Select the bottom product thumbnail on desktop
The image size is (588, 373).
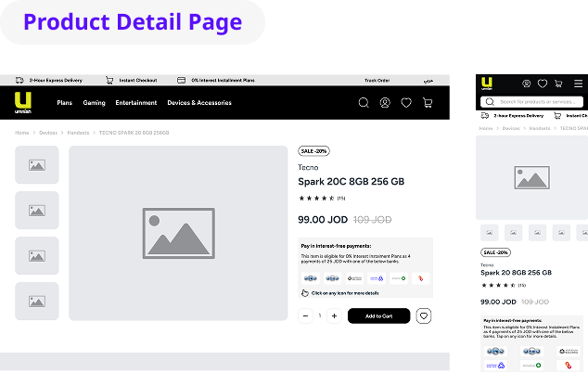coord(37,301)
